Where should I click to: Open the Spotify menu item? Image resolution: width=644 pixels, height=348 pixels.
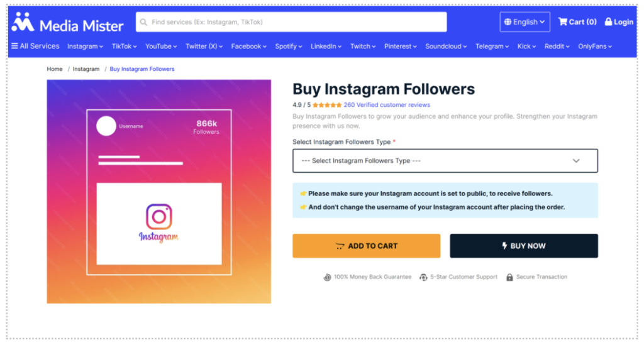(x=288, y=46)
